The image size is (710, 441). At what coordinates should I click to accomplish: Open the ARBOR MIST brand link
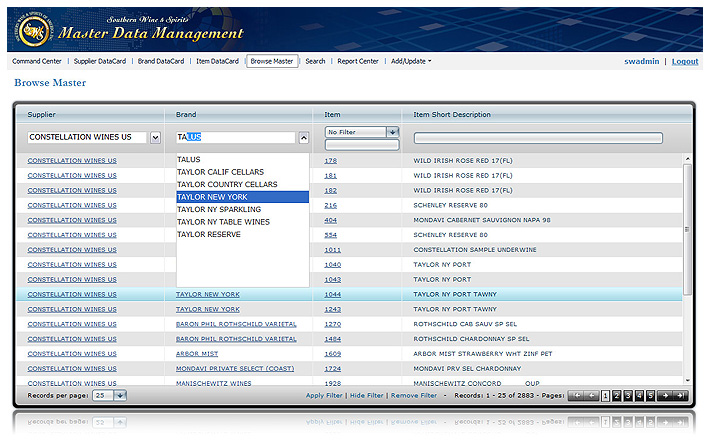pos(197,354)
